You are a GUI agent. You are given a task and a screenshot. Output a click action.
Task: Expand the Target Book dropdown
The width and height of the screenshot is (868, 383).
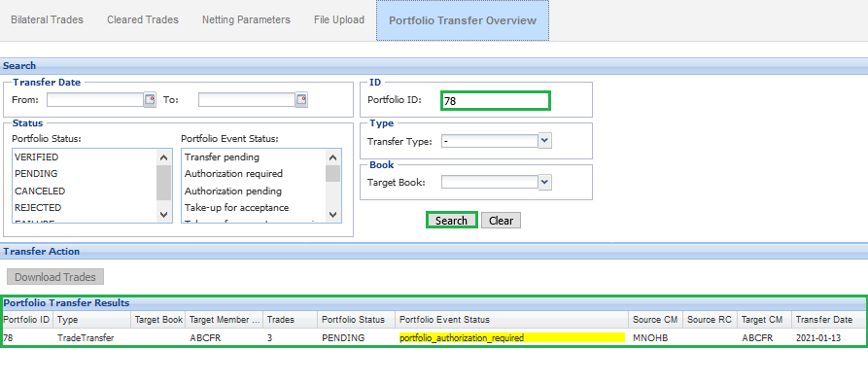[544, 182]
